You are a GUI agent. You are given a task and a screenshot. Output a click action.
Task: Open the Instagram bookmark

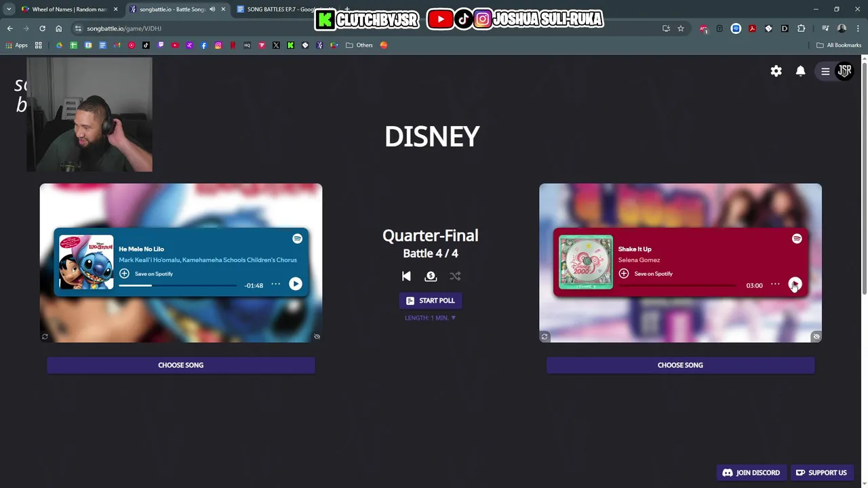pos(218,45)
